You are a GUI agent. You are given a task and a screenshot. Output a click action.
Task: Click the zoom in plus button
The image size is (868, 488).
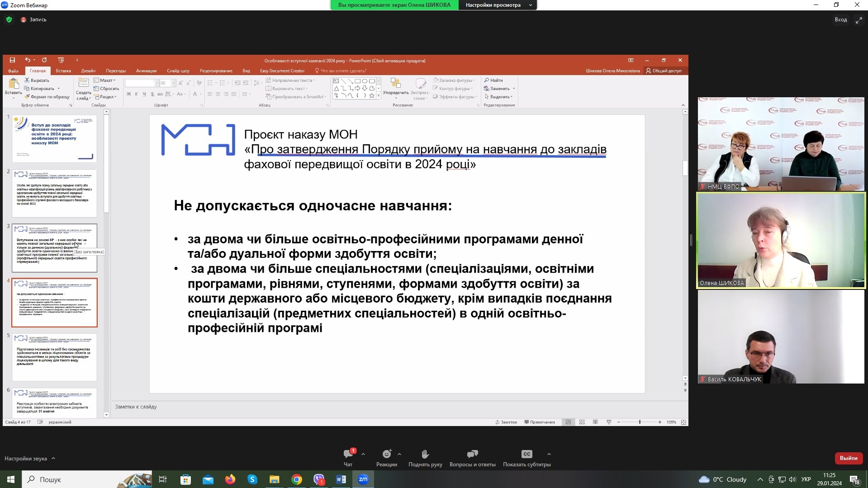tap(660, 422)
